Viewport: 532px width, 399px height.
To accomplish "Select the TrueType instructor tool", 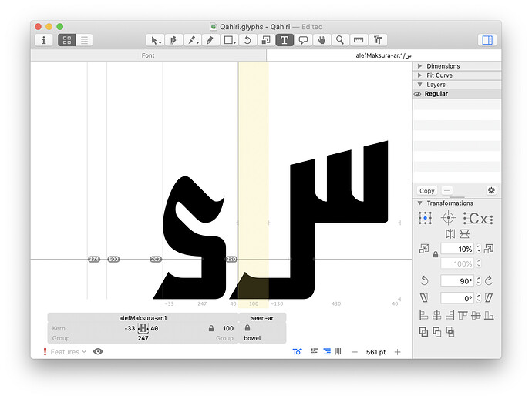I will pyautogui.click(x=378, y=40).
